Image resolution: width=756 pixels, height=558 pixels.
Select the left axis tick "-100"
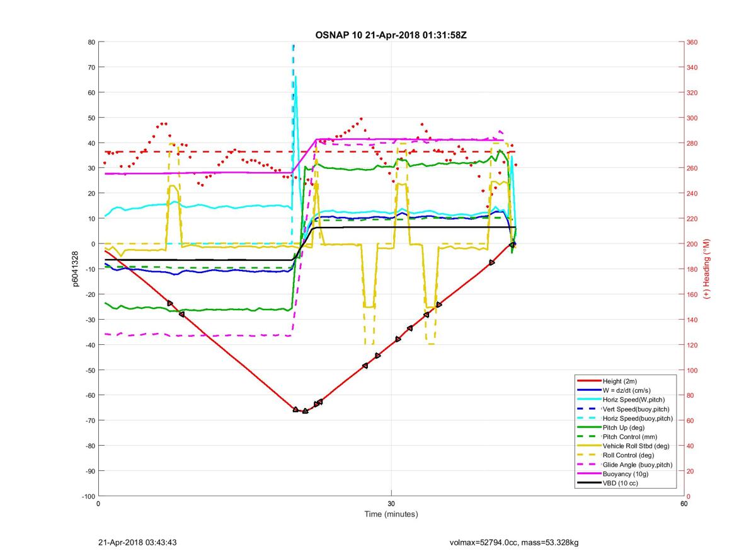point(88,496)
